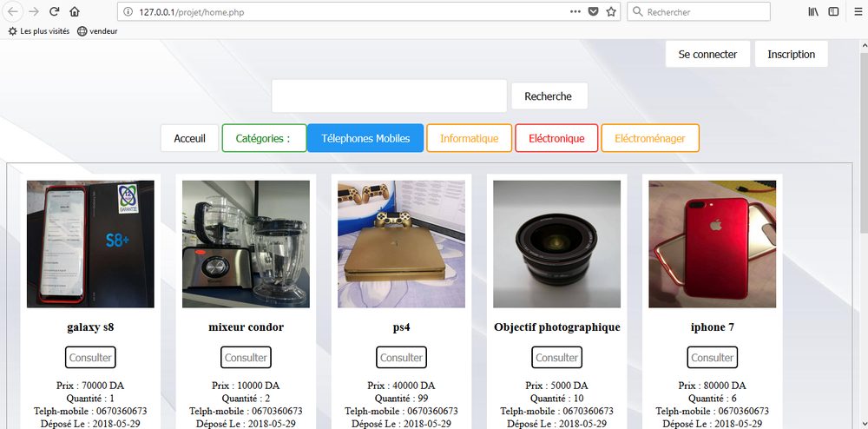Viewport: 868px width, 429px height.
Task: Click the Prix : 70000 DA text
Action: [90, 386]
